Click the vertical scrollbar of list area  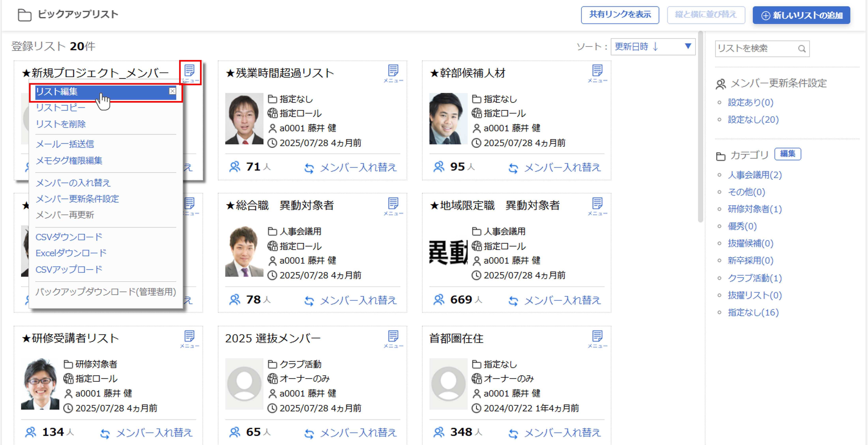click(700, 126)
